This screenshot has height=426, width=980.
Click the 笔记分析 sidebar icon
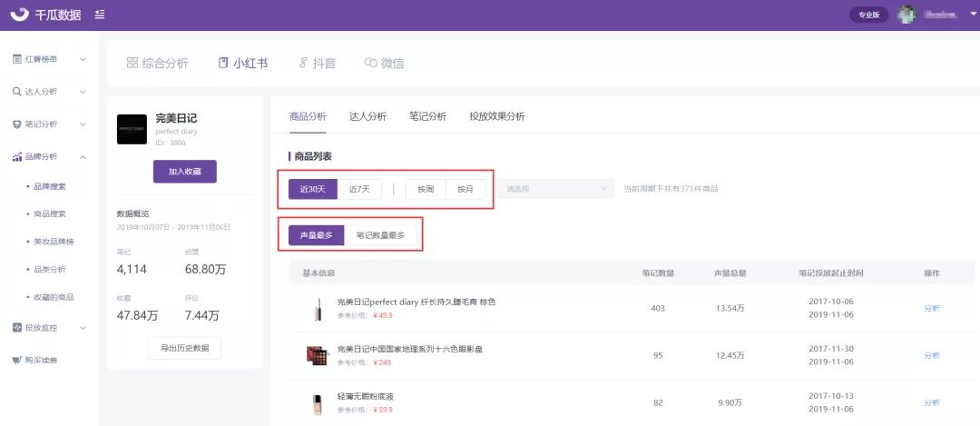[17, 124]
